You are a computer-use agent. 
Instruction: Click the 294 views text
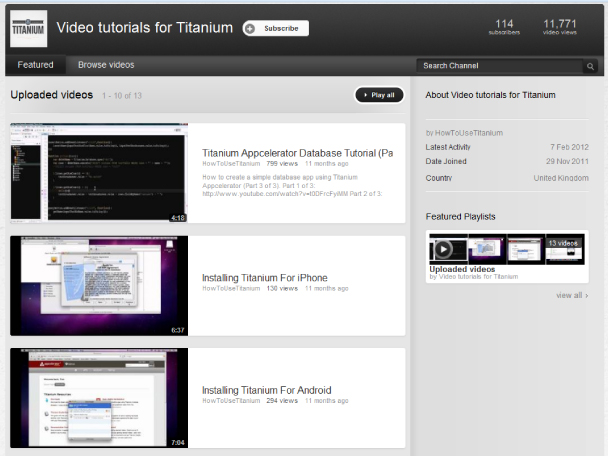(282, 401)
